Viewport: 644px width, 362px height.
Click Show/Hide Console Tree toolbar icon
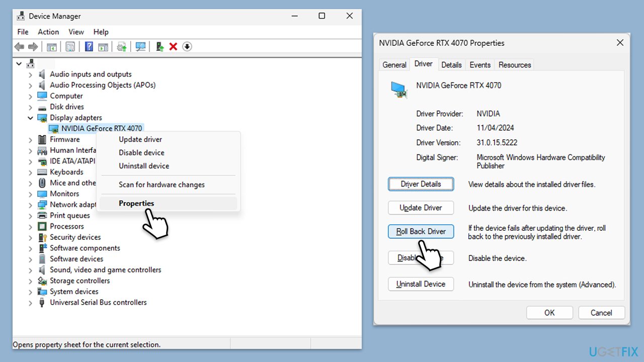[x=51, y=47]
